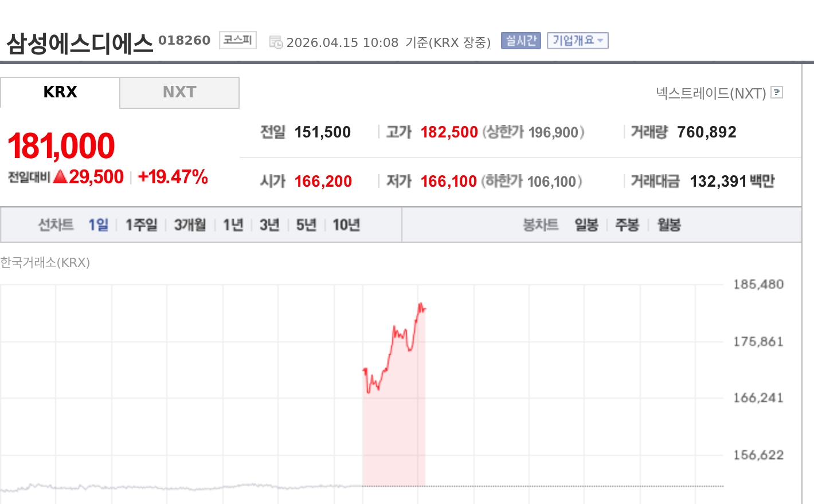Click the red up-triangle price change icon

60,177
